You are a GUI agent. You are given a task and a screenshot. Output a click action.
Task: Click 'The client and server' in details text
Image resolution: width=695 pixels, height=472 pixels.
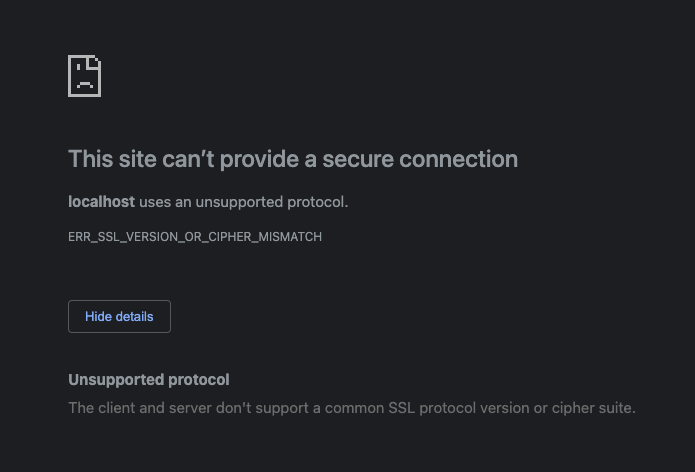pos(140,408)
